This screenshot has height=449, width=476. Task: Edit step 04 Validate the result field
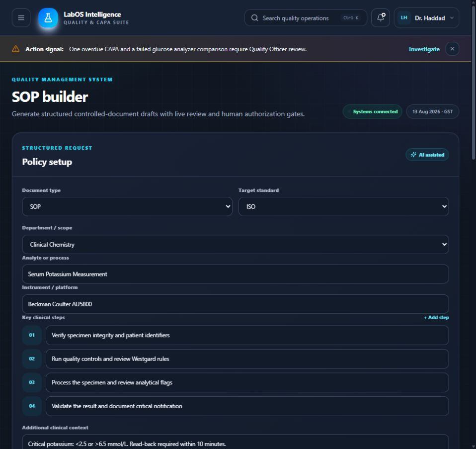click(x=247, y=406)
